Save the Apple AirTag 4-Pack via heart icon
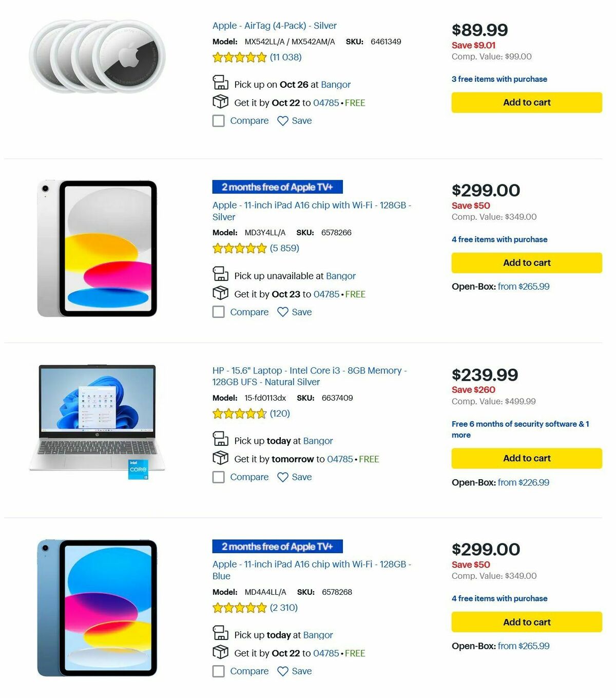The image size is (616, 698). tap(282, 121)
